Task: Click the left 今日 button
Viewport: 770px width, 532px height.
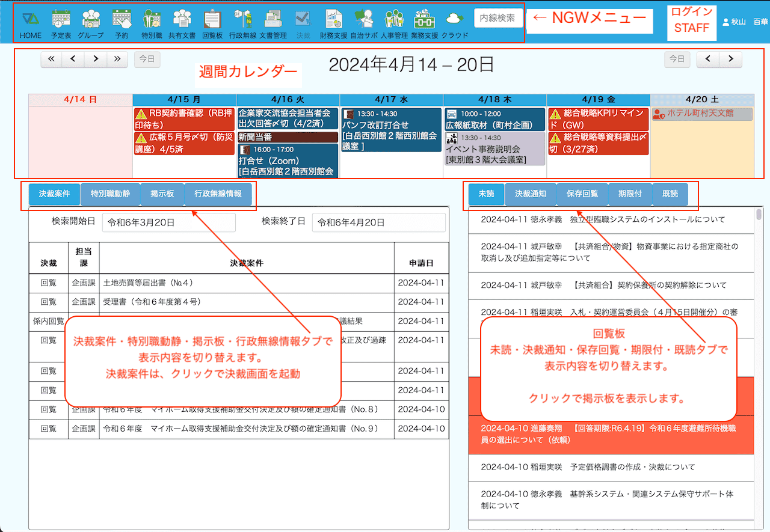Action: 147,59
